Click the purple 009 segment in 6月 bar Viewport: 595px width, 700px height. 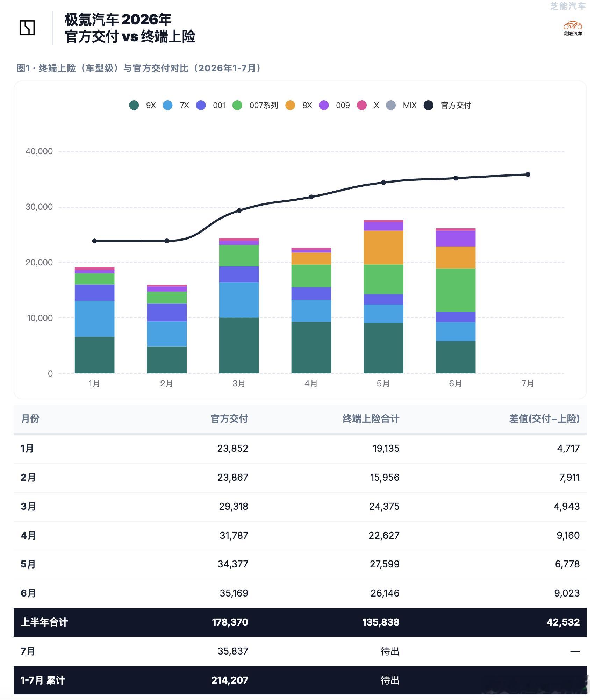456,238
